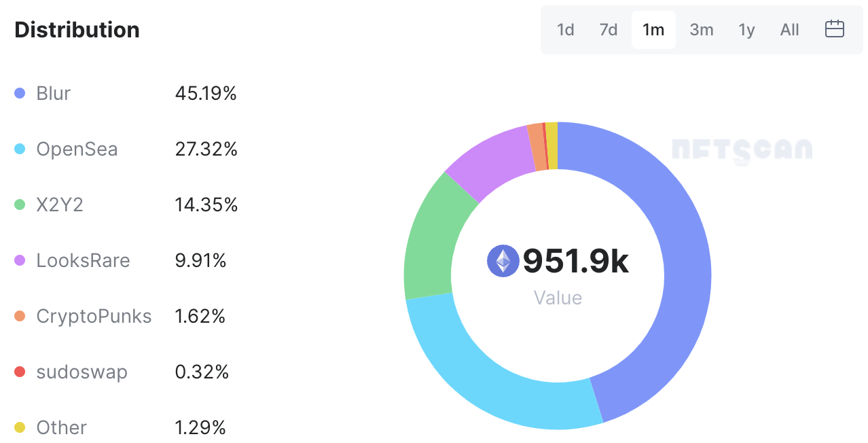
Task: Toggle the OpenSea legend dot
Action: point(20,149)
